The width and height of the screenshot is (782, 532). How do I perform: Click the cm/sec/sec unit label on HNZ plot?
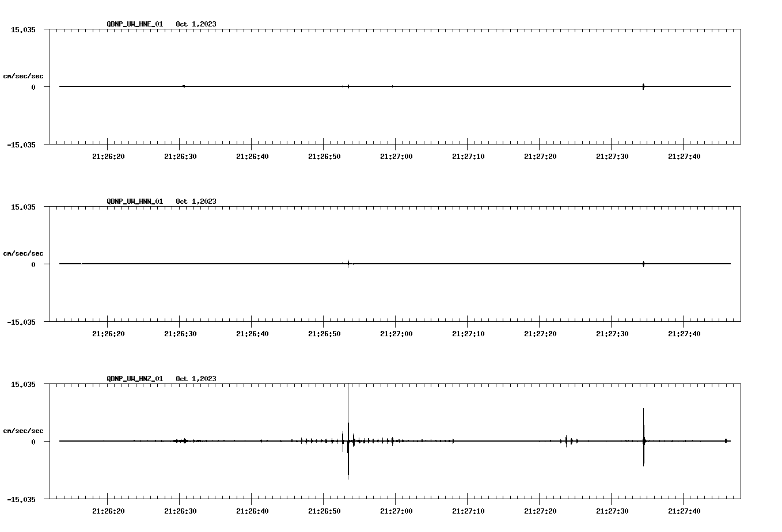[x=23, y=431]
